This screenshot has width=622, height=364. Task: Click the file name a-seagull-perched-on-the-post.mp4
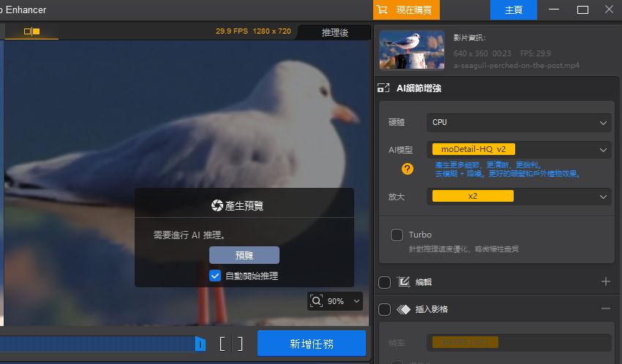point(516,65)
